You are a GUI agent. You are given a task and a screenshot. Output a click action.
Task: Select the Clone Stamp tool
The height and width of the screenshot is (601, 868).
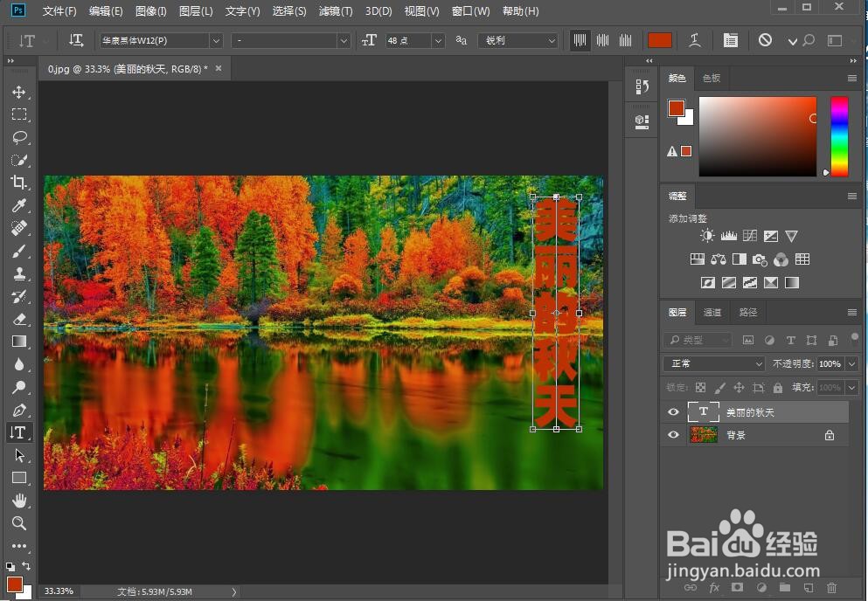pos(19,273)
